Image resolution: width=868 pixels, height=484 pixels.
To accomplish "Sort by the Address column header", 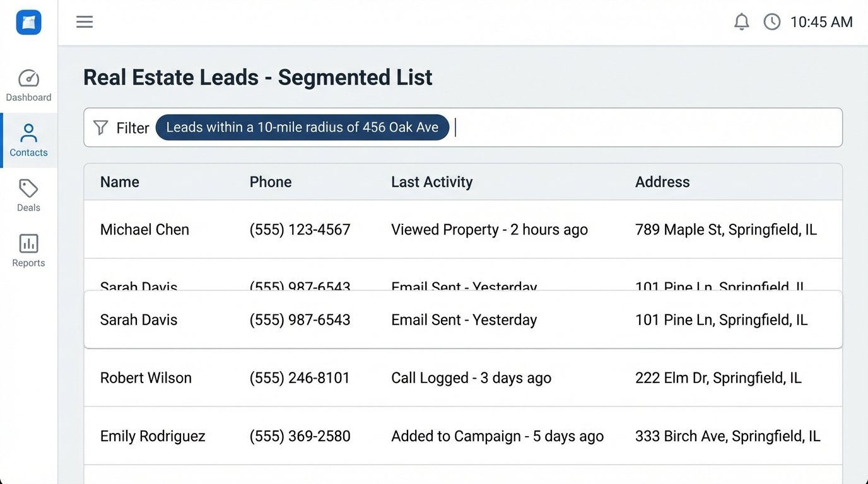I will coord(662,181).
